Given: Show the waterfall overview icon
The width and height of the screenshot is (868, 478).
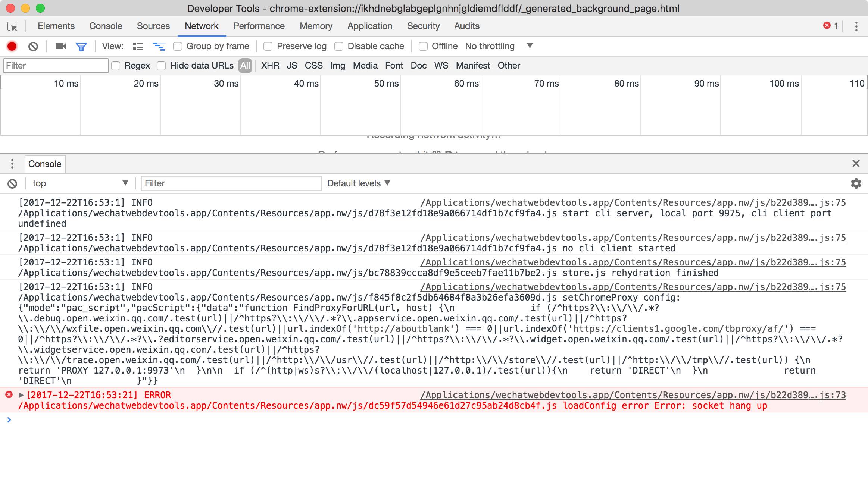Looking at the screenshot, I should [159, 46].
